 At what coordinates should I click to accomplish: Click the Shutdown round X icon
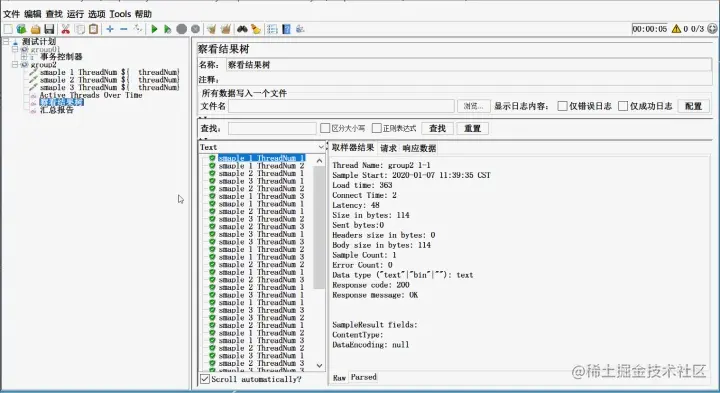[x=196, y=29]
